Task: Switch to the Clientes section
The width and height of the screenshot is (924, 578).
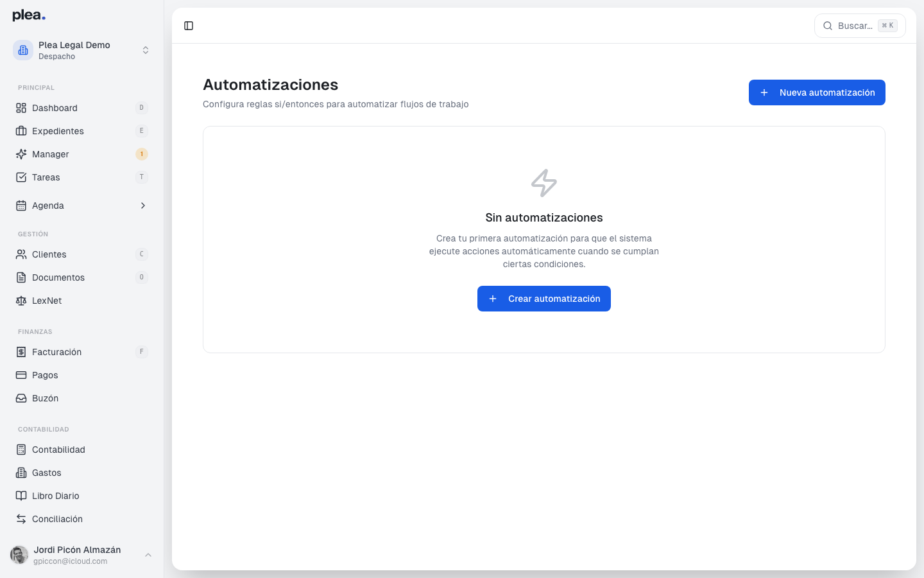Action: pos(49,254)
